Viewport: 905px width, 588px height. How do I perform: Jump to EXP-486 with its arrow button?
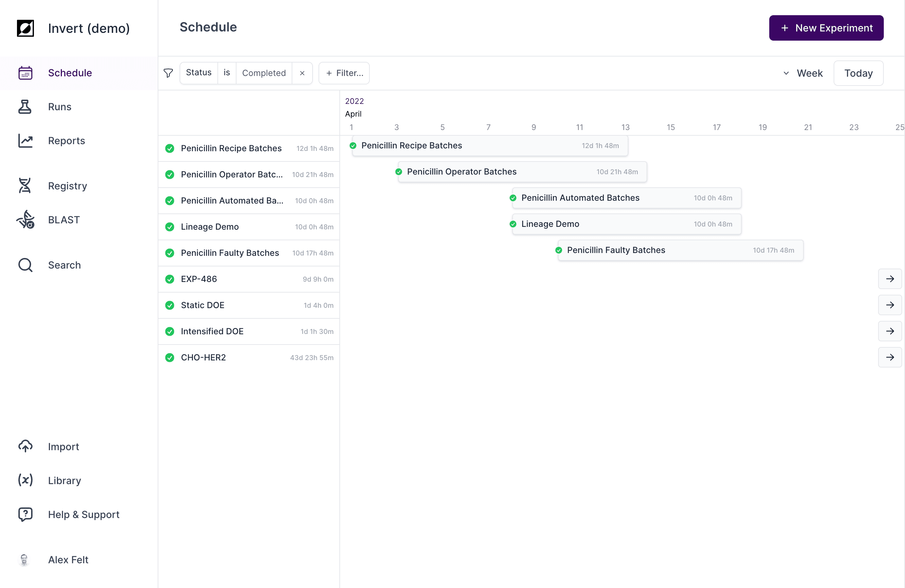[x=890, y=278]
